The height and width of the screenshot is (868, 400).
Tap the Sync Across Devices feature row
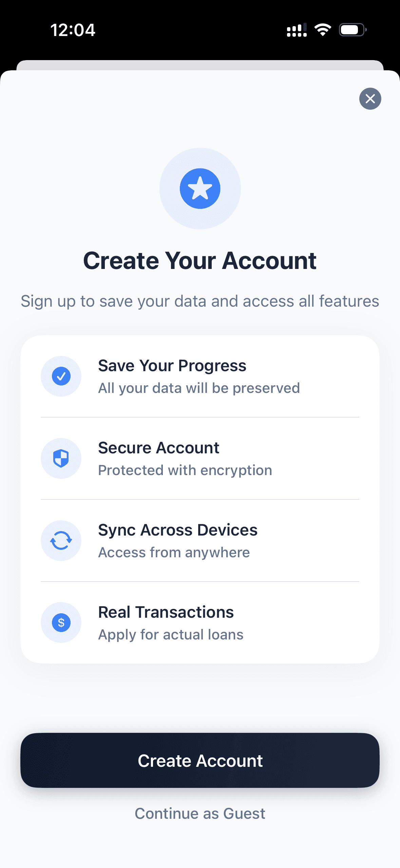pos(200,540)
